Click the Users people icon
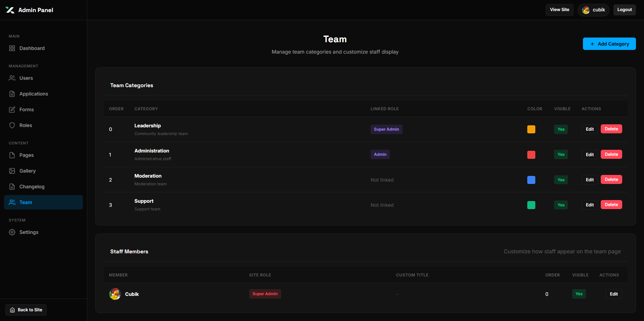The image size is (644, 321). (12, 78)
